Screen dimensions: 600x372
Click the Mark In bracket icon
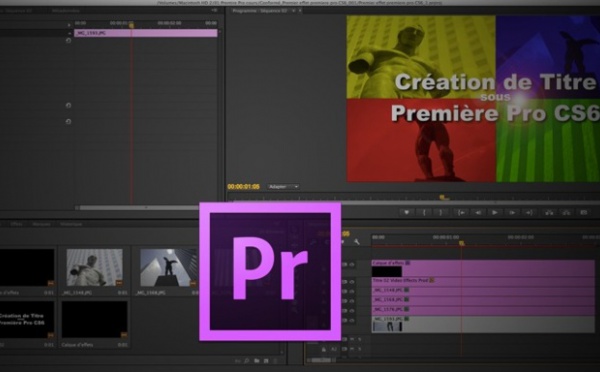point(424,212)
